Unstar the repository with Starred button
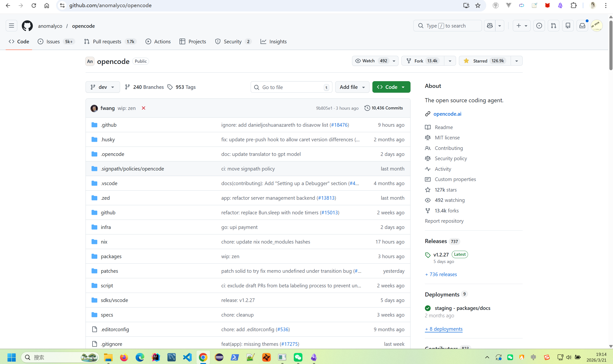The image size is (613, 364). click(x=485, y=61)
